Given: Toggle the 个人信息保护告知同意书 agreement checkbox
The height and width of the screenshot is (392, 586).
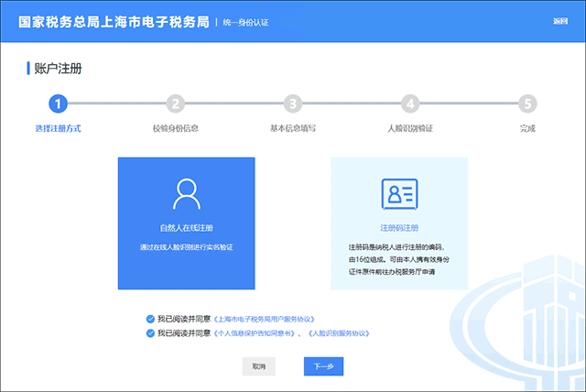Looking at the screenshot, I should pyautogui.click(x=150, y=334).
